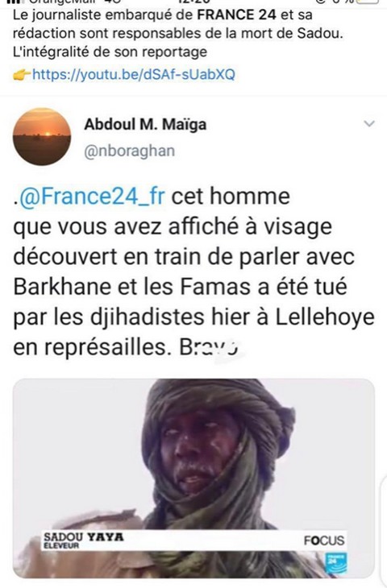This screenshot has width=387, height=588.
Task: Tap the post text about Sadou's death
Action: (x=178, y=33)
